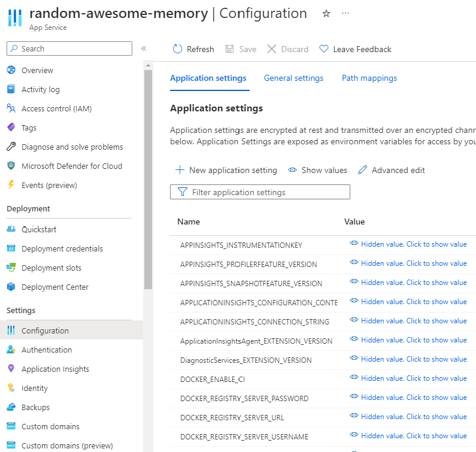The height and width of the screenshot is (452, 476).
Task: Open the Application Insights bulb icon
Action: [x=11, y=369]
